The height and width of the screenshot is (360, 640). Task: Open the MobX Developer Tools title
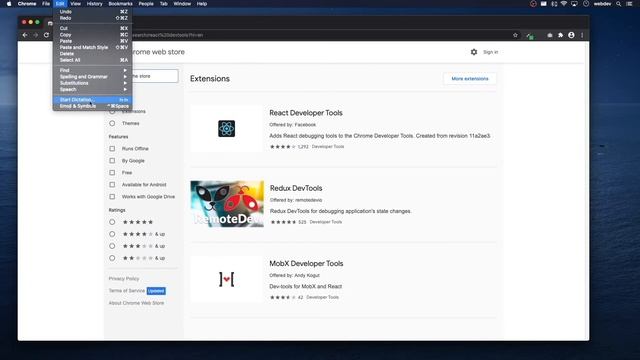pyautogui.click(x=306, y=264)
